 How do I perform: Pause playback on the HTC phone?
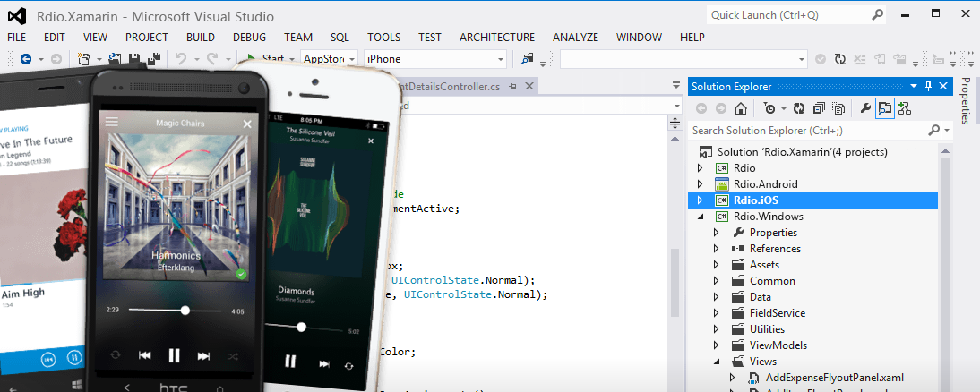click(175, 356)
